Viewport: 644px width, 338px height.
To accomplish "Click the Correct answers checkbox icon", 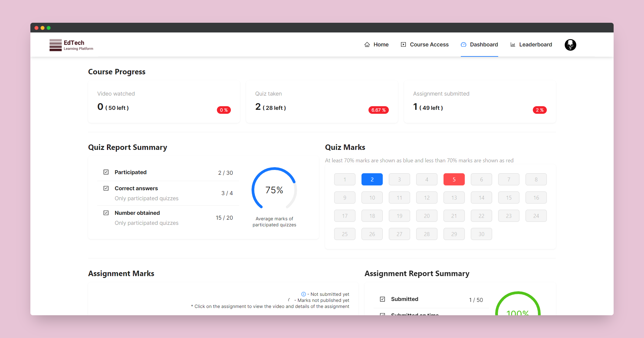I will point(106,188).
